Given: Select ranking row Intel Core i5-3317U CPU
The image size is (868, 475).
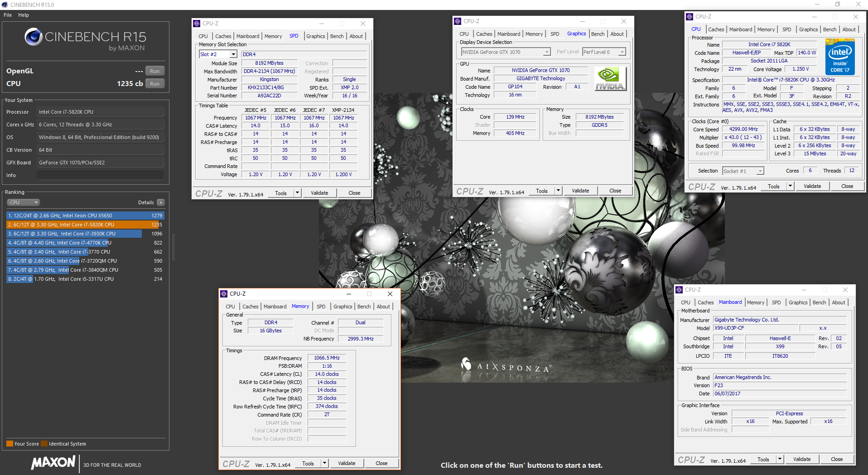Looking at the screenshot, I should [x=85, y=279].
